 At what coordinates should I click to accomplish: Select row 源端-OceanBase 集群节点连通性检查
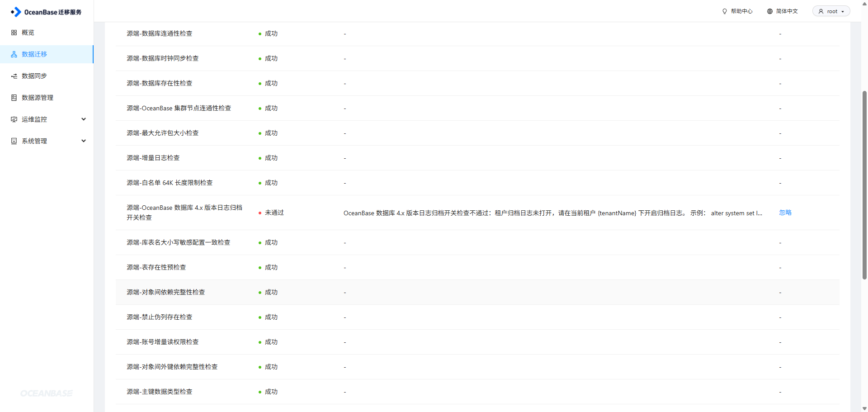click(x=477, y=108)
